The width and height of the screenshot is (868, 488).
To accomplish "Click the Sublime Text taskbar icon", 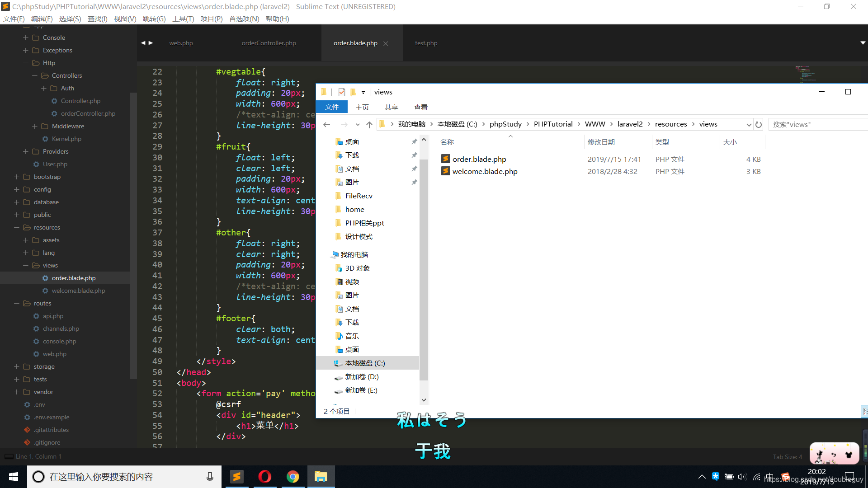I will pyautogui.click(x=236, y=477).
